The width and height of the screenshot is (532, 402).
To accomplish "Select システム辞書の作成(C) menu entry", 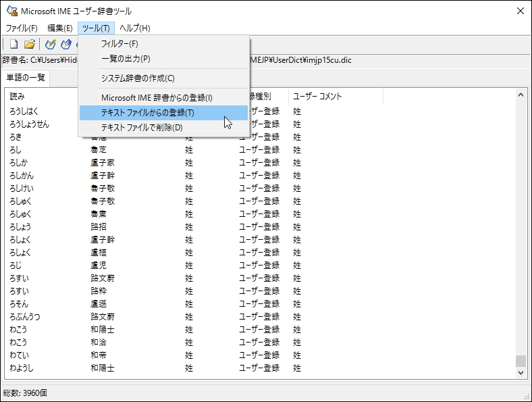I will [163, 78].
